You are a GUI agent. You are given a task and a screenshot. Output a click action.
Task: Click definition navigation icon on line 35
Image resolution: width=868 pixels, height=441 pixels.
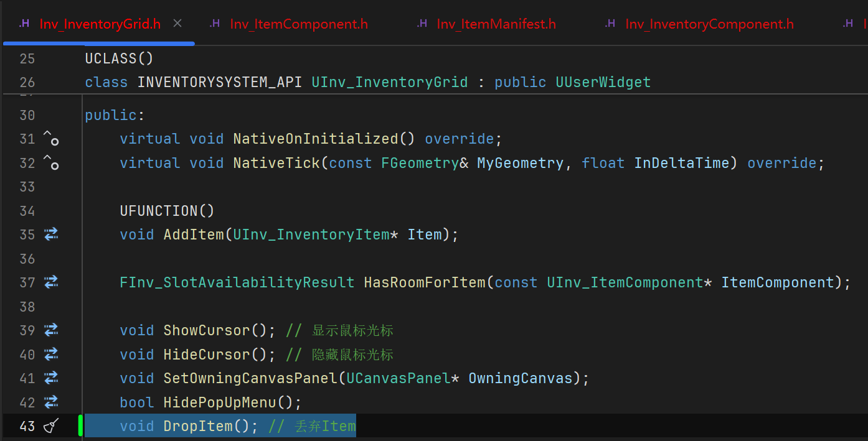point(51,234)
